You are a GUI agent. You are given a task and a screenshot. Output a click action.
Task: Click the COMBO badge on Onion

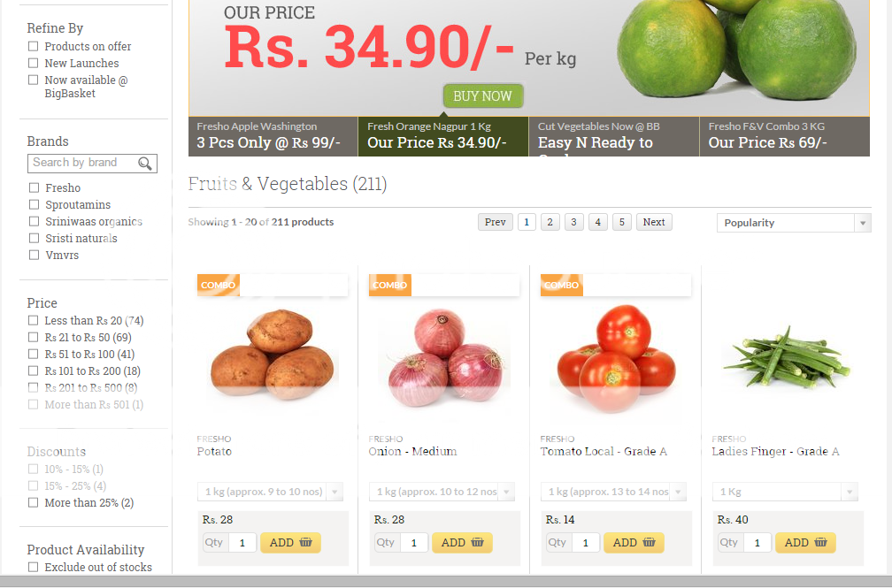tap(390, 285)
